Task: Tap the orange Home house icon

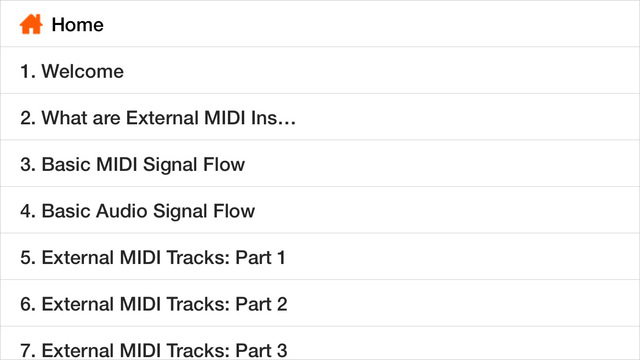Action: 31,24
